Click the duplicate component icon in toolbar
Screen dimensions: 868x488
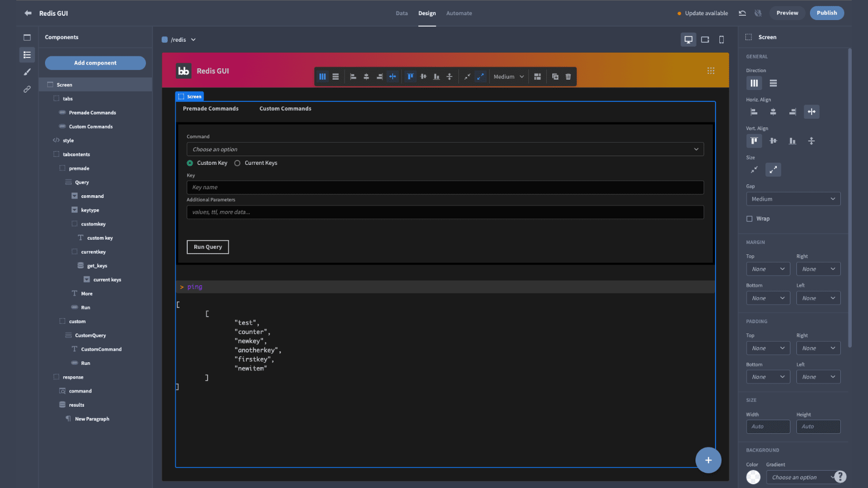[x=555, y=76]
